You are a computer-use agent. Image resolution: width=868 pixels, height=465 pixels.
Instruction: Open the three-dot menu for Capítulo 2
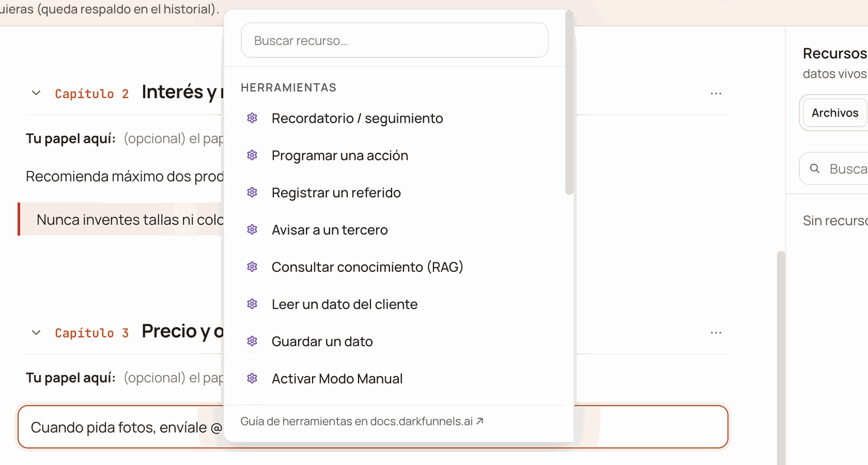click(716, 93)
